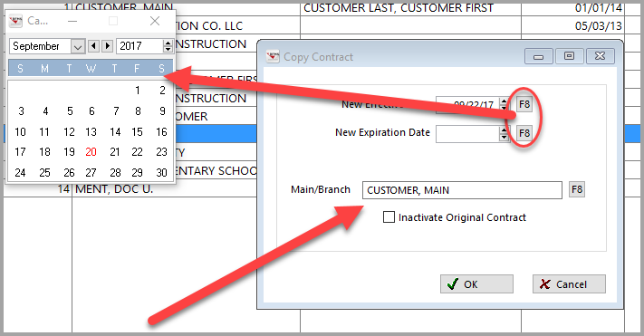Cancel the Copy Contract dialog
This screenshot has height=336, width=644.
[x=569, y=283]
